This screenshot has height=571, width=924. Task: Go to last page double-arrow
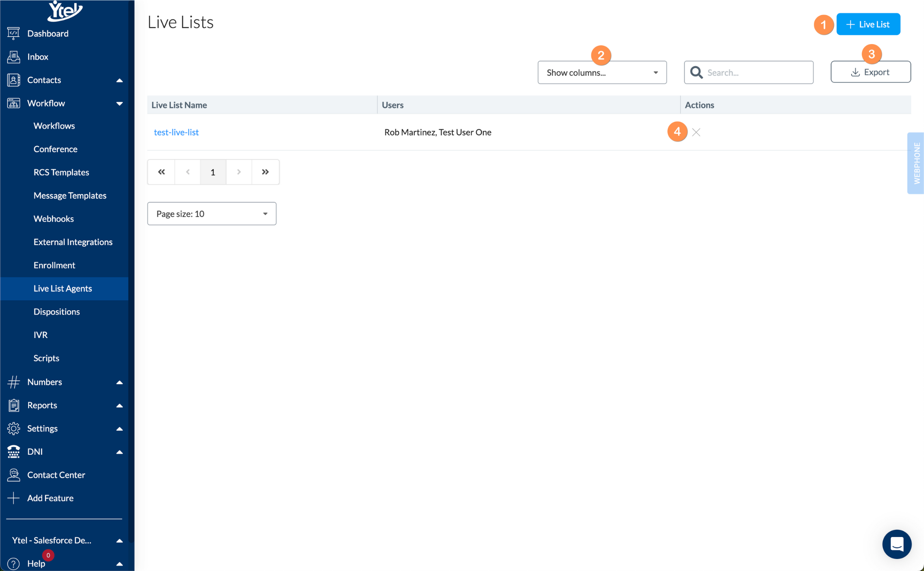265,172
